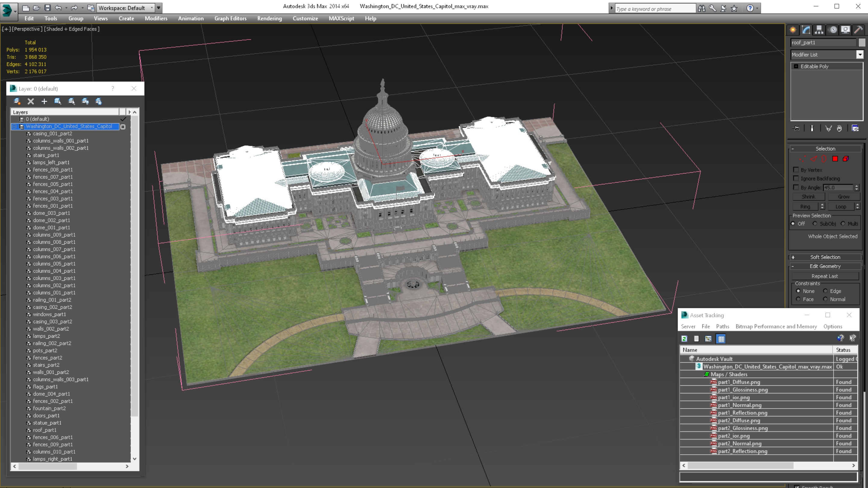Enable By Angle checkbox in Selection
This screenshot has height=488, width=868.
[x=795, y=187]
